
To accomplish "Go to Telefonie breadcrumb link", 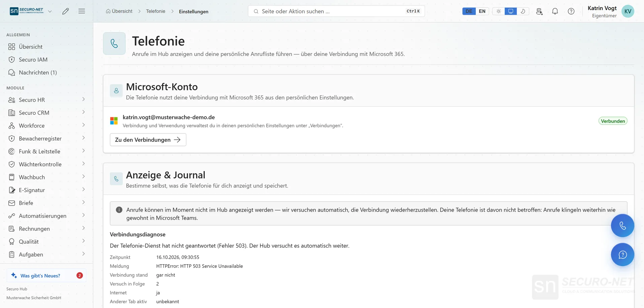I will pyautogui.click(x=156, y=11).
